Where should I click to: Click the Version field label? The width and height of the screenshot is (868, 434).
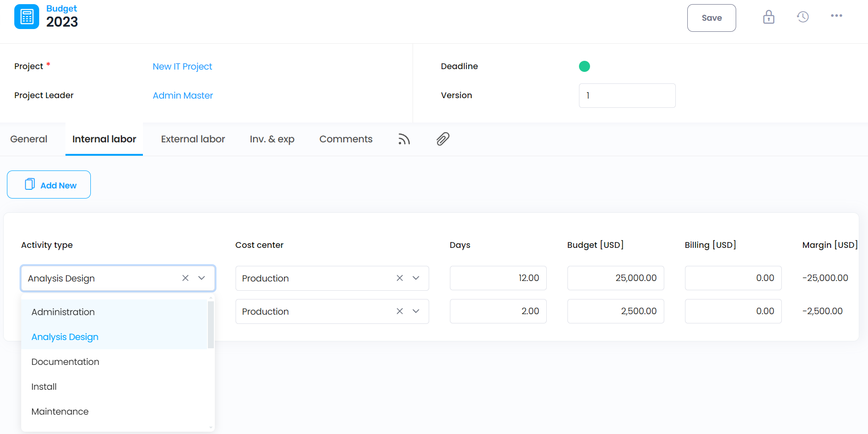point(456,95)
